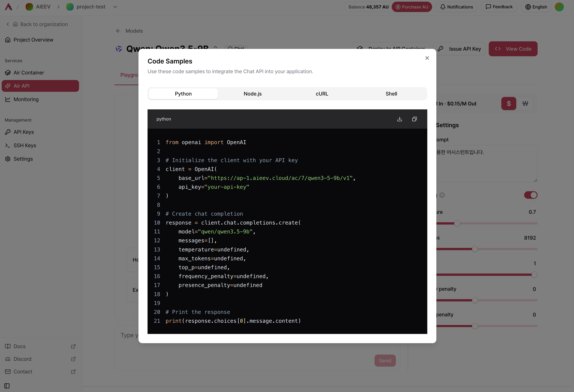Click the system prompt text area
Screen dimensions: 574x392
(486, 164)
